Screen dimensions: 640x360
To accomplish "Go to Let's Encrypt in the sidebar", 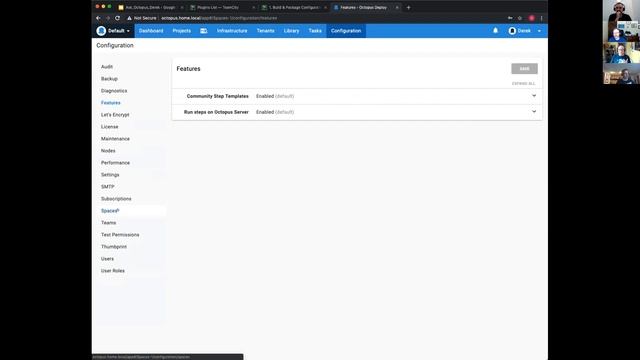I will 115,115.
